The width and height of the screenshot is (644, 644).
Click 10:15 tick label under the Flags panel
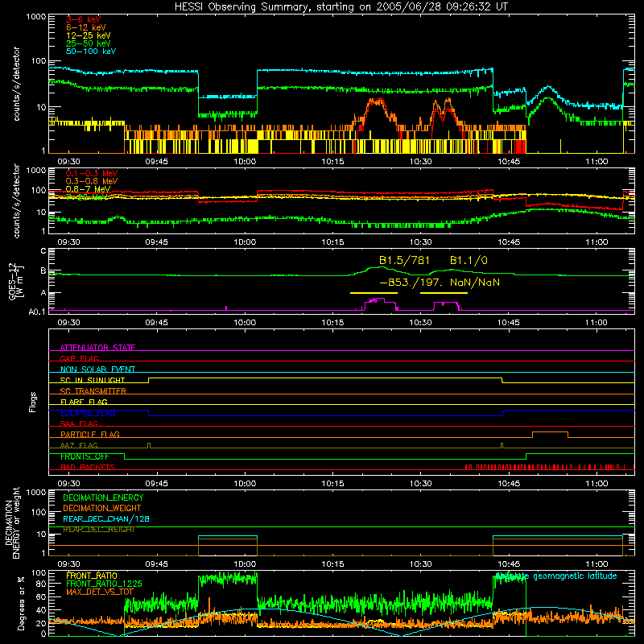click(332, 483)
